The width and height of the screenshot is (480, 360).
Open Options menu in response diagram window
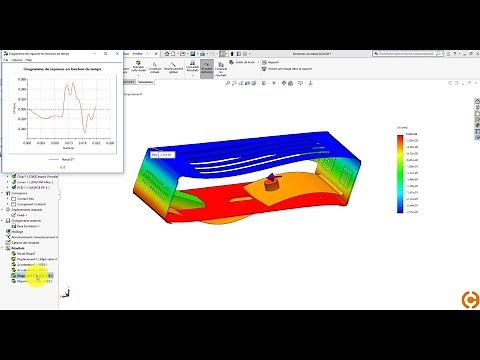click(x=17, y=60)
